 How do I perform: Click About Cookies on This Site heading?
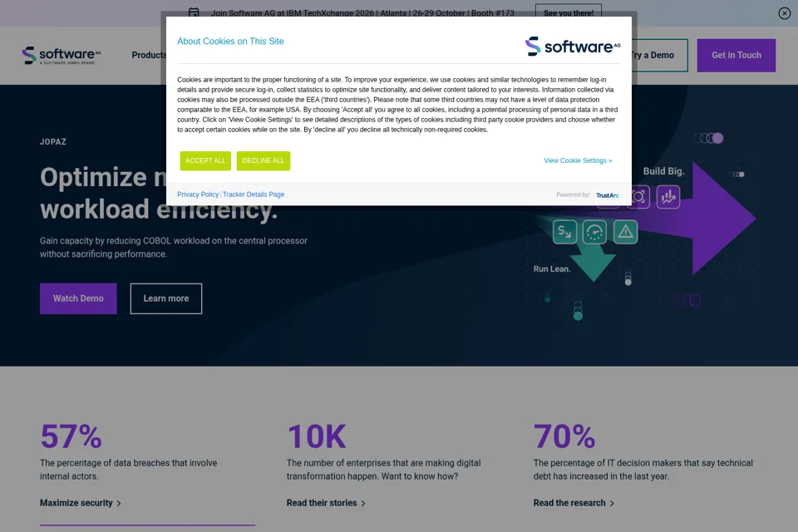pos(230,42)
